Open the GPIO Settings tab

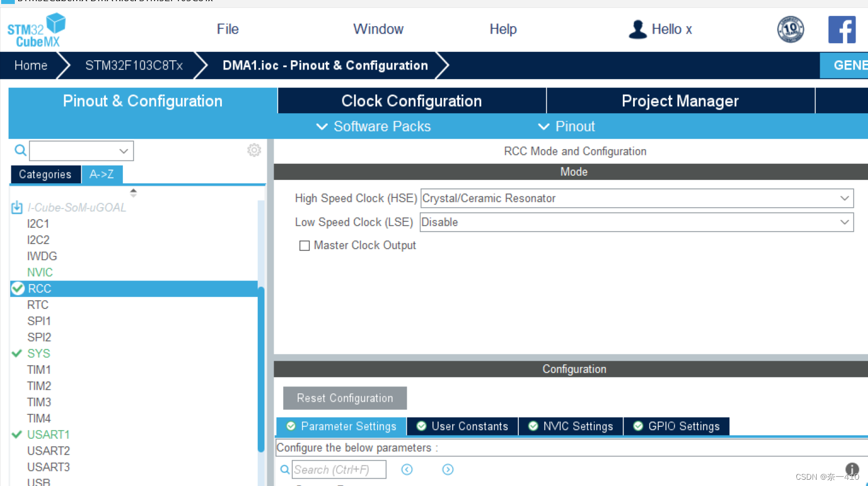tap(677, 426)
